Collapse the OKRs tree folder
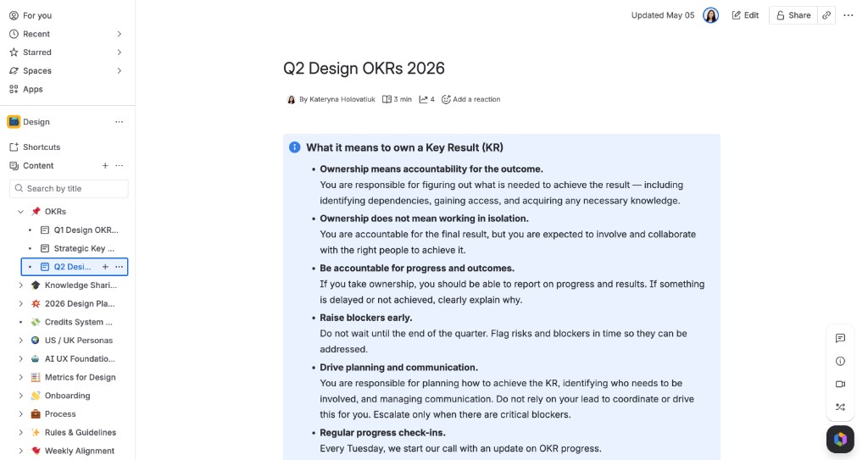868x460 pixels. click(20, 212)
